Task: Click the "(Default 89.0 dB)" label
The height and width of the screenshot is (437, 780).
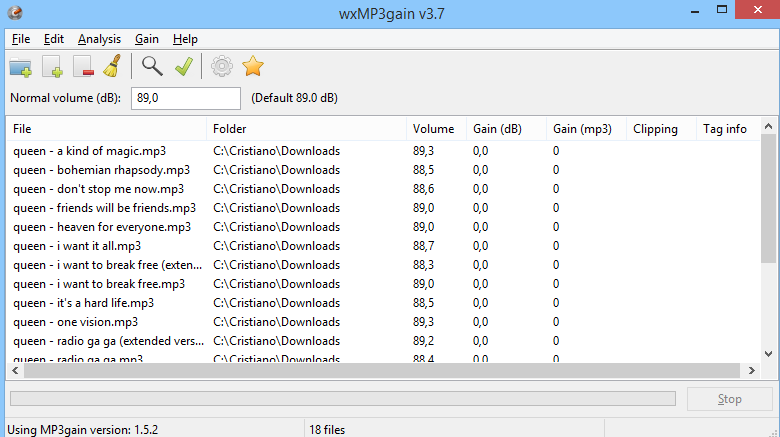Action: 294,98
